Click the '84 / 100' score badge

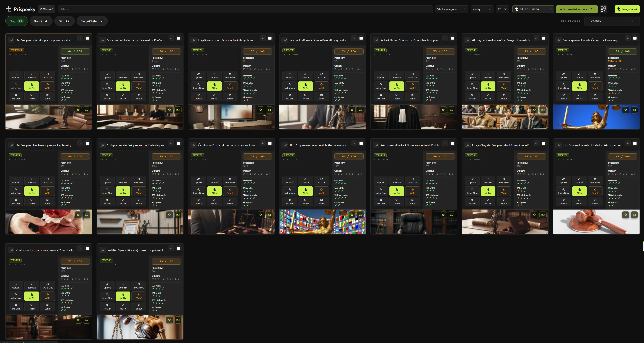75,51
